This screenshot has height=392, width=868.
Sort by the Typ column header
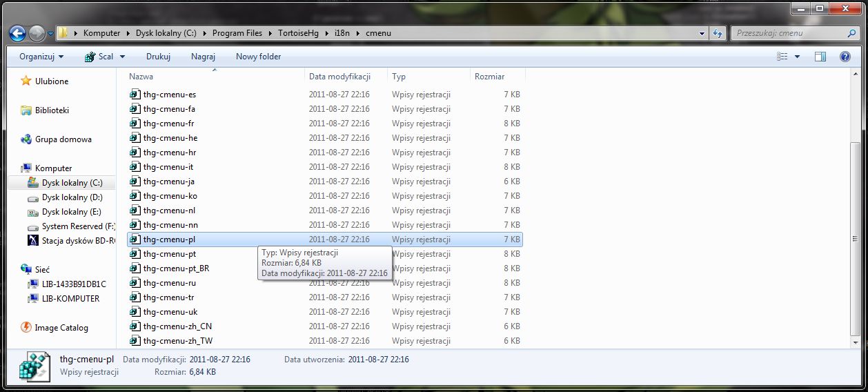tap(428, 77)
